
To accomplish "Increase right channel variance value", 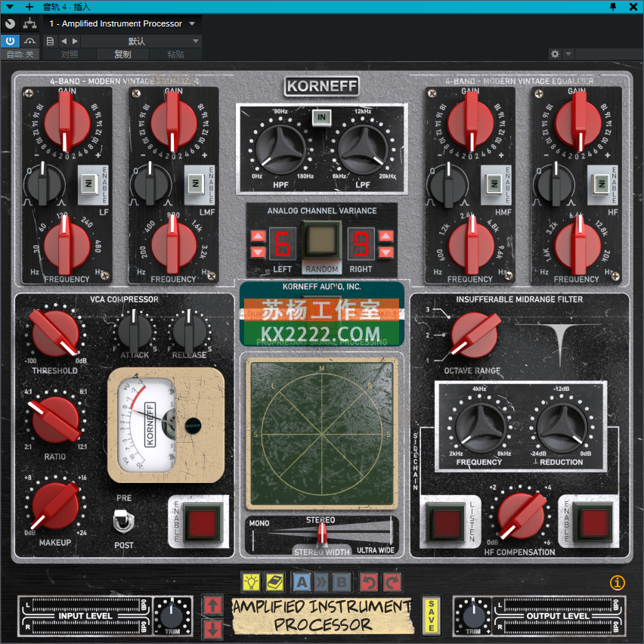I will point(386,236).
